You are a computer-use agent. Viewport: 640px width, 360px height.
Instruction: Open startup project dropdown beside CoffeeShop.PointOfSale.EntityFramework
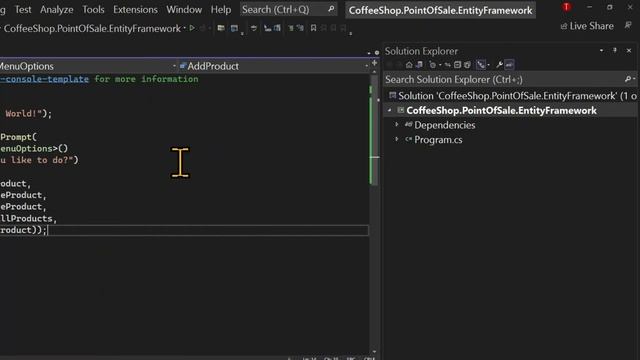pos(184,28)
